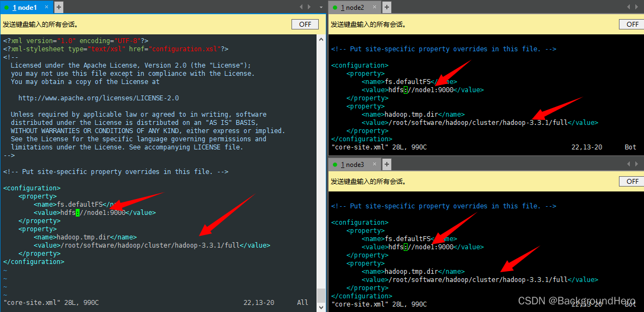Click core-site.xml status text in node2
This screenshot has height=312, width=644.
tap(379, 147)
